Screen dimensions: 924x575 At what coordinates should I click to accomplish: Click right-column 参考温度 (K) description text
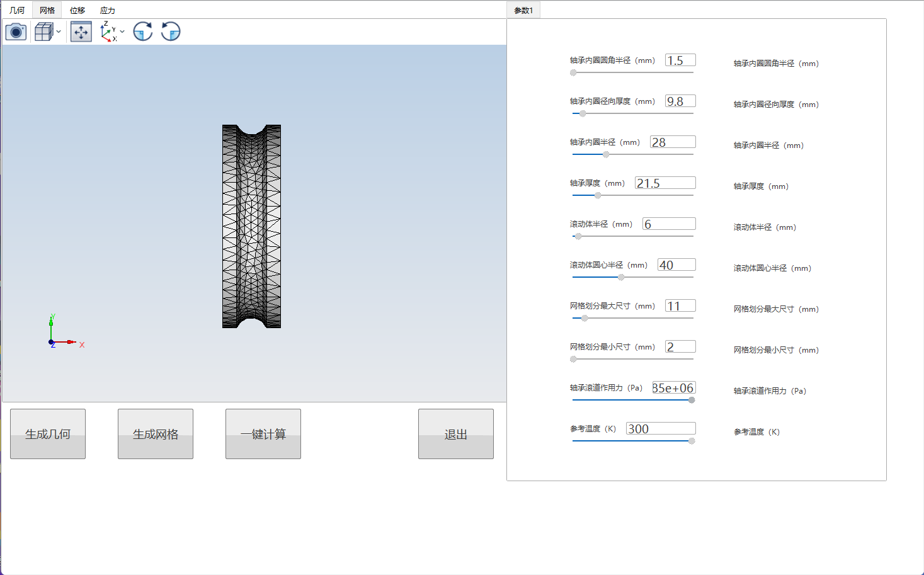click(756, 432)
